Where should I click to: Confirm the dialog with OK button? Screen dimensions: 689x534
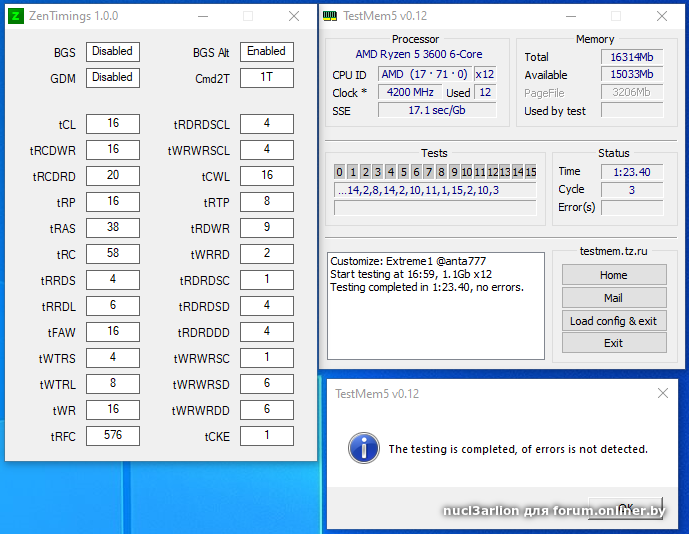(x=625, y=508)
